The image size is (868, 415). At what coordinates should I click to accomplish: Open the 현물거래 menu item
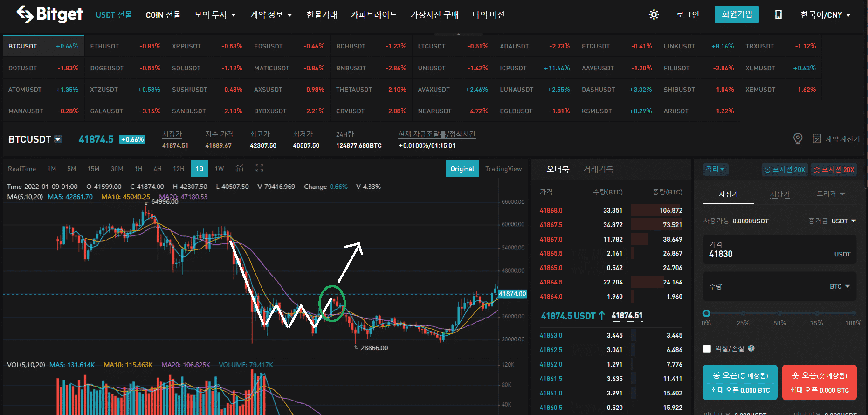coord(322,15)
